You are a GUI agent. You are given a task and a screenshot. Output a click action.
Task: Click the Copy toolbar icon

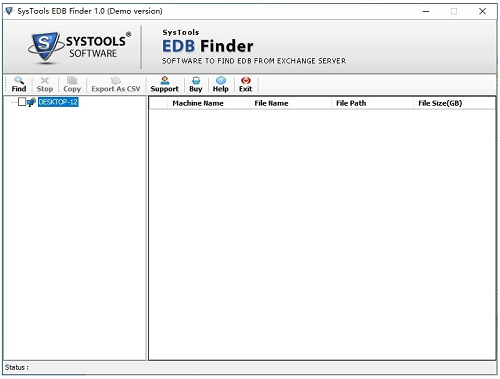click(72, 80)
